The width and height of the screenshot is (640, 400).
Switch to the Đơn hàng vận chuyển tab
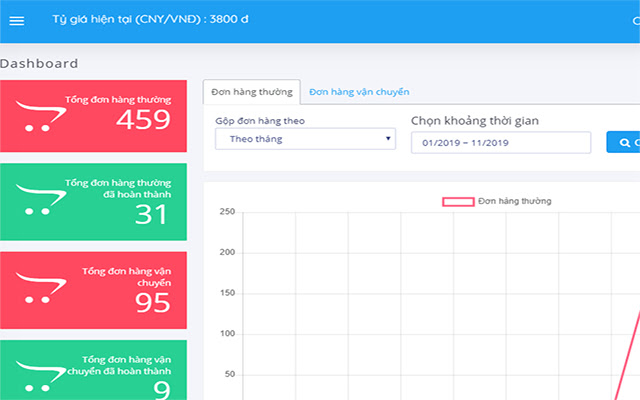pyautogui.click(x=359, y=92)
